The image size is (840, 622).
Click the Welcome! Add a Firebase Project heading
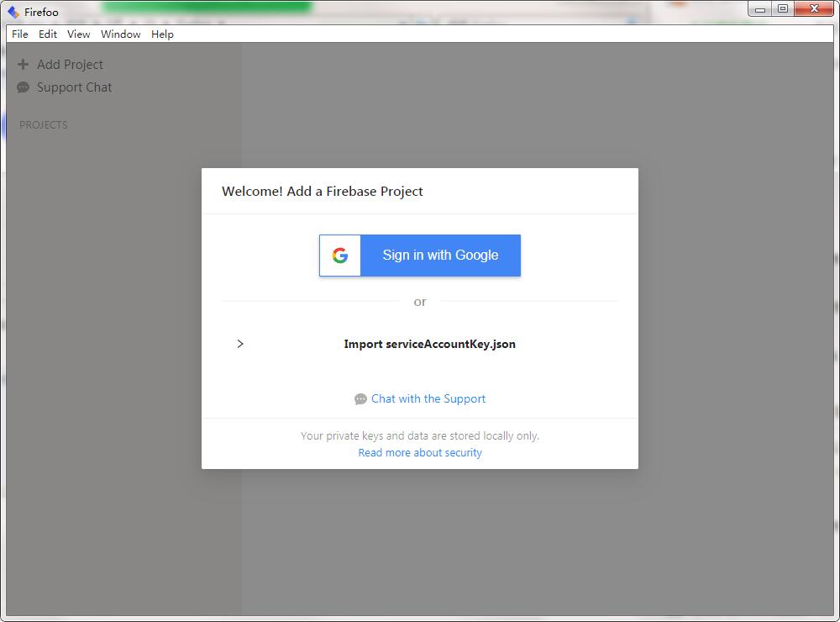point(323,192)
